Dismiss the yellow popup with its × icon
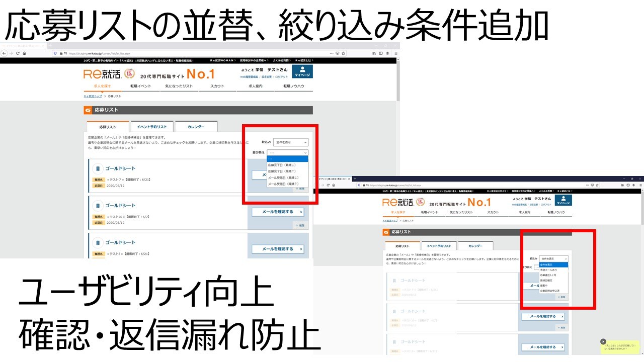 pyautogui.click(x=603, y=341)
